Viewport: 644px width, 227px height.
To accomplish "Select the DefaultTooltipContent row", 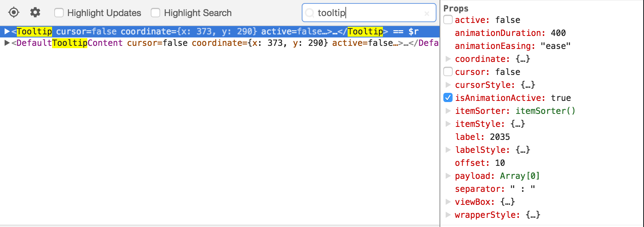I will [x=220, y=43].
